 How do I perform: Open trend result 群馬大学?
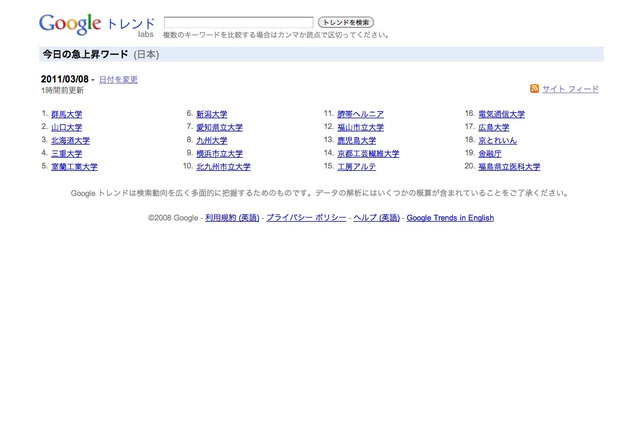(66, 114)
